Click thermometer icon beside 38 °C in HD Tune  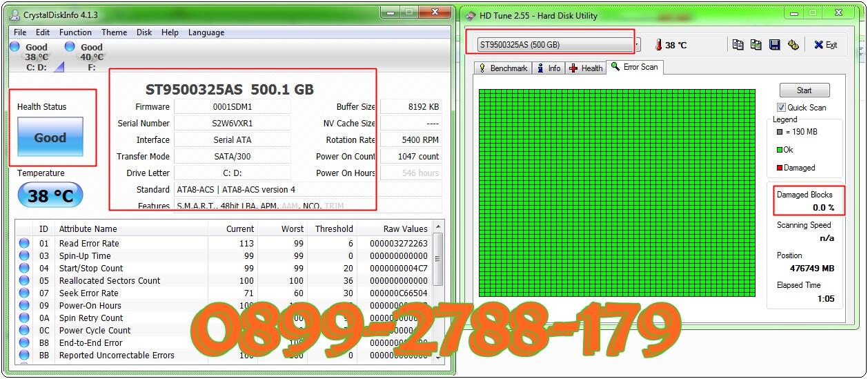(659, 45)
